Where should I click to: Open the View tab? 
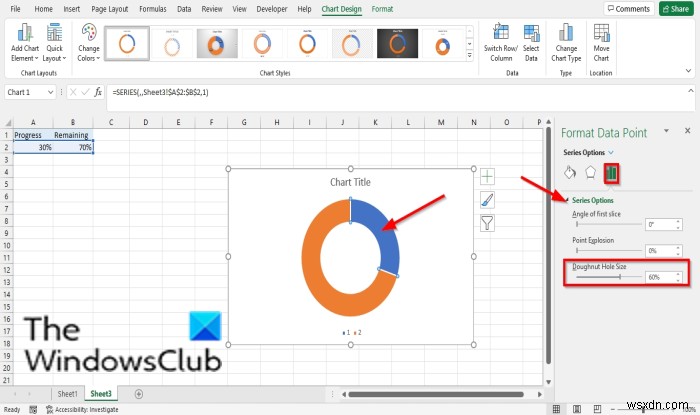(239, 8)
